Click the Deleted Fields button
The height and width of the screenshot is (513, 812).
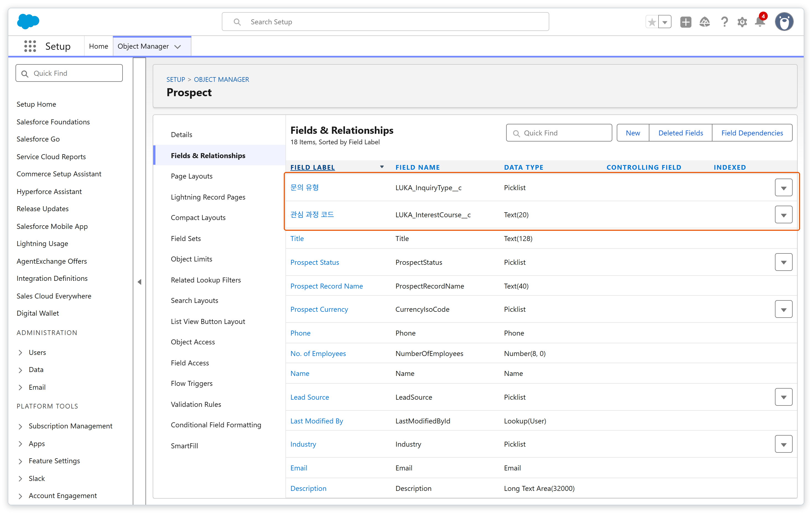coord(680,133)
